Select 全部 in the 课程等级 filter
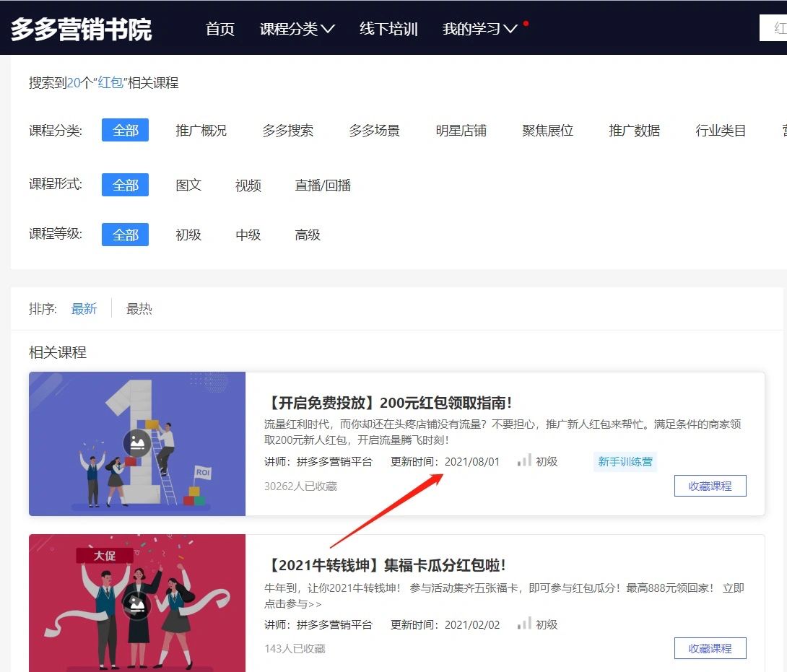 coord(125,235)
